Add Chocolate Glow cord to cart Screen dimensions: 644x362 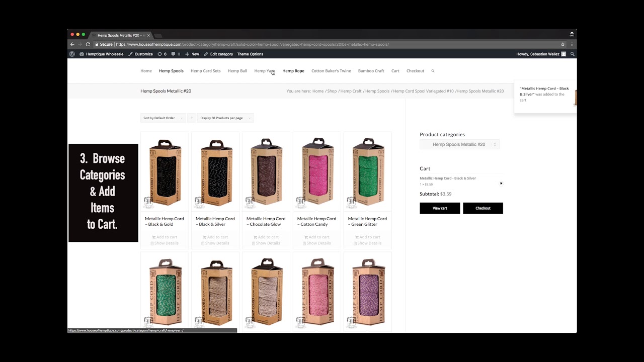coord(266,237)
